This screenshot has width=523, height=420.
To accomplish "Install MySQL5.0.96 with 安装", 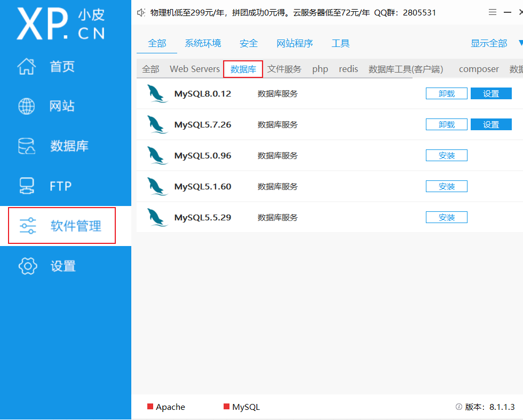I will [x=446, y=155].
